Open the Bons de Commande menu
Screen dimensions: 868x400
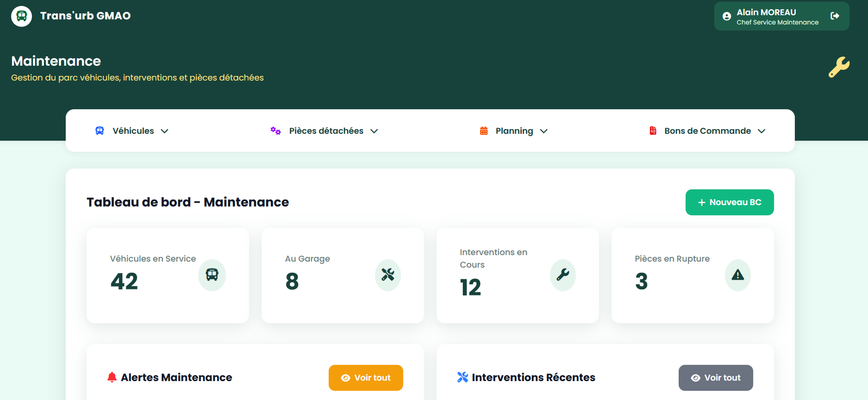[x=707, y=131]
